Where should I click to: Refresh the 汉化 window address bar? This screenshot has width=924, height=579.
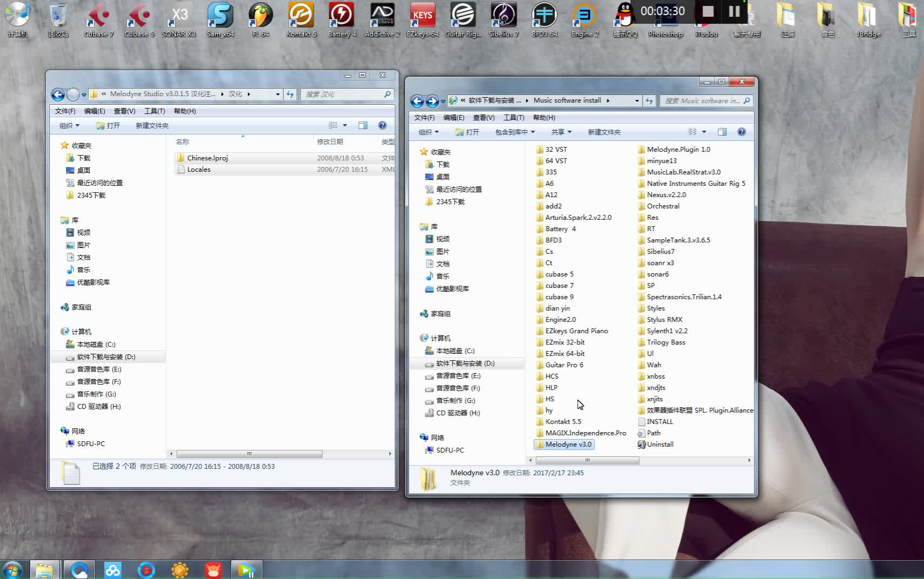[290, 94]
